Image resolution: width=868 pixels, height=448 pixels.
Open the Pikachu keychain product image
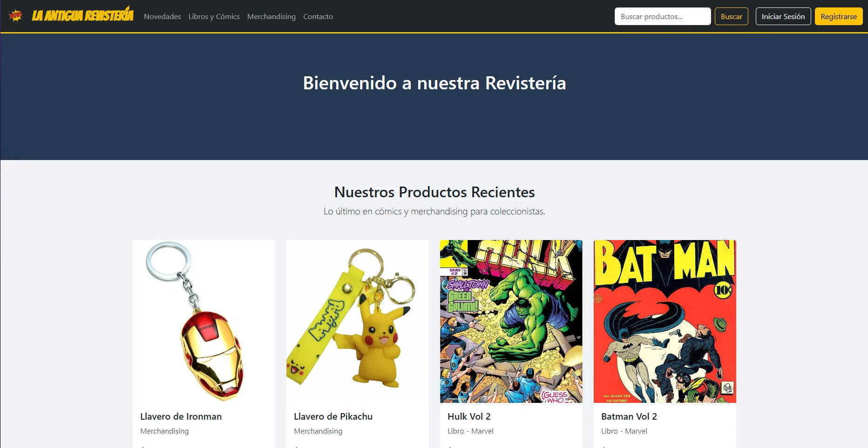pyautogui.click(x=357, y=321)
